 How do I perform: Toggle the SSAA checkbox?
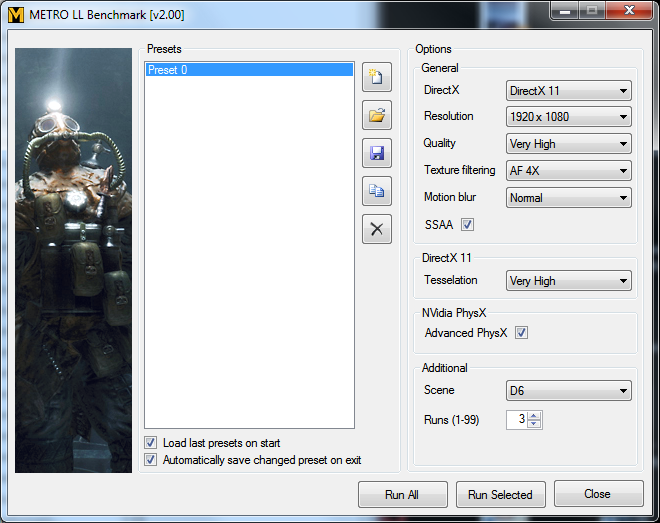click(467, 225)
